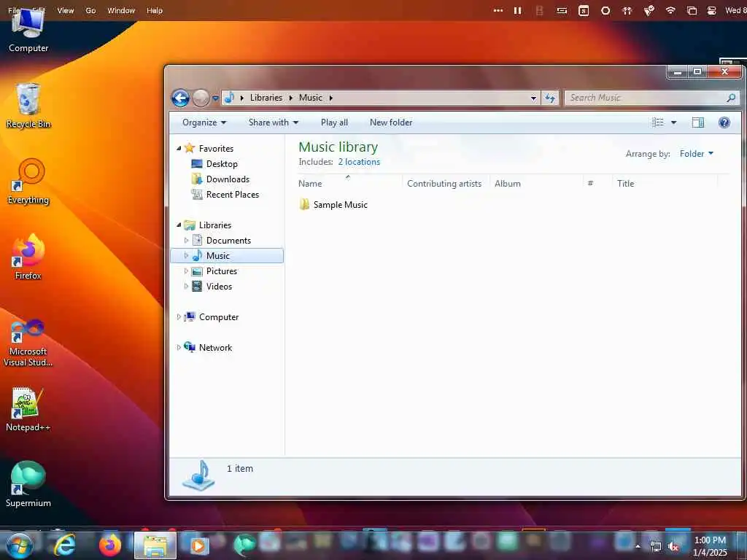The height and width of the screenshot is (560, 747).
Task: Create a New folder from the toolbar
Action: coord(391,122)
